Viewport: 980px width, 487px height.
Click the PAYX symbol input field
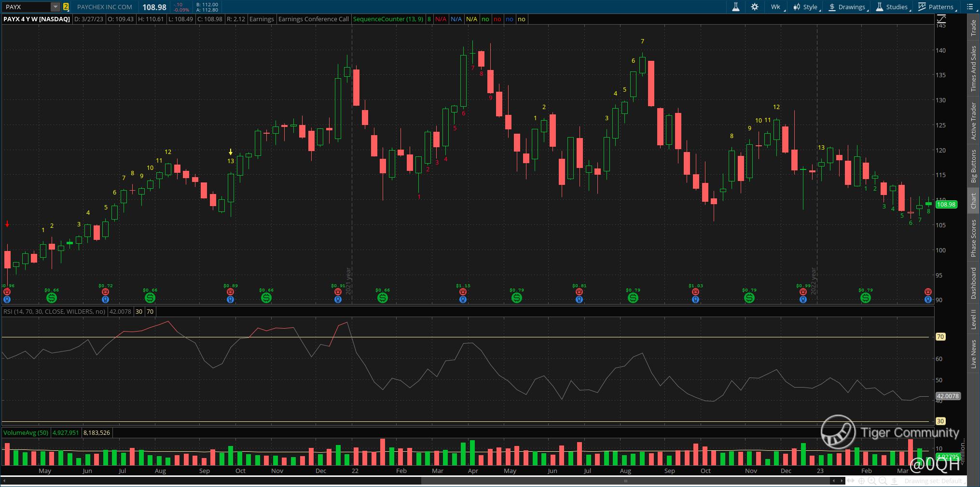point(28,7)
